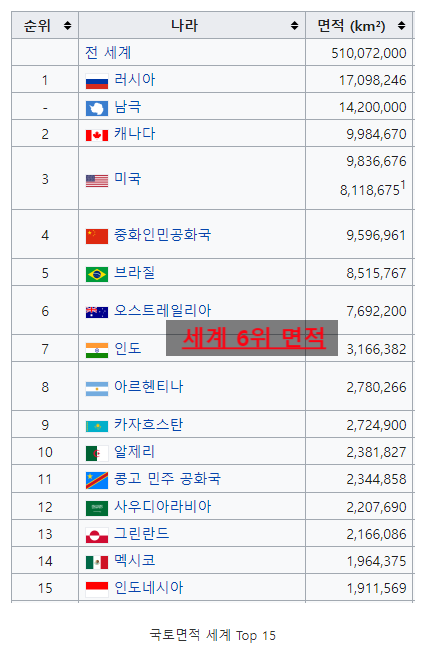Screen dimensions: 427x650
Task: Click the Canada flag icon
Action: click(x=97, y=135)
